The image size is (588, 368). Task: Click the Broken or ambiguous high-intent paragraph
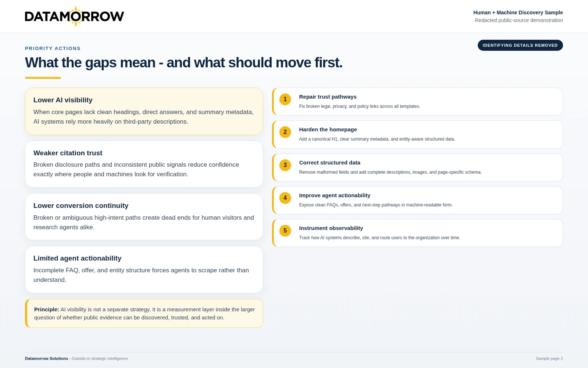pyautogui.click(x=144, y=222)
